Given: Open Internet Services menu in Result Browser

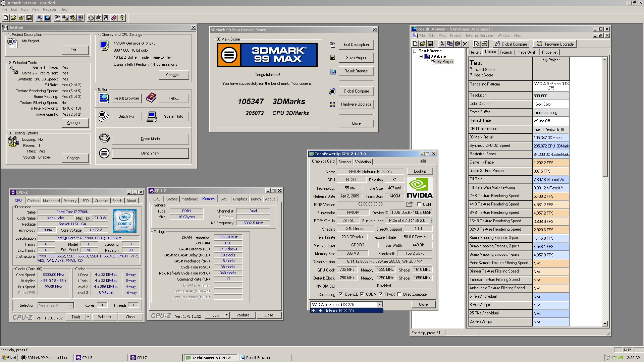Looking at the screenshot, I should (479, 36).
